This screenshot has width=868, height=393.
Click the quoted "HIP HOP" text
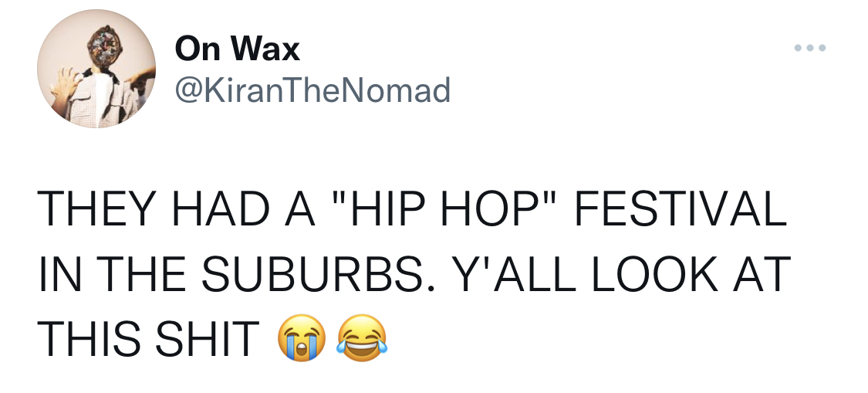442,209
